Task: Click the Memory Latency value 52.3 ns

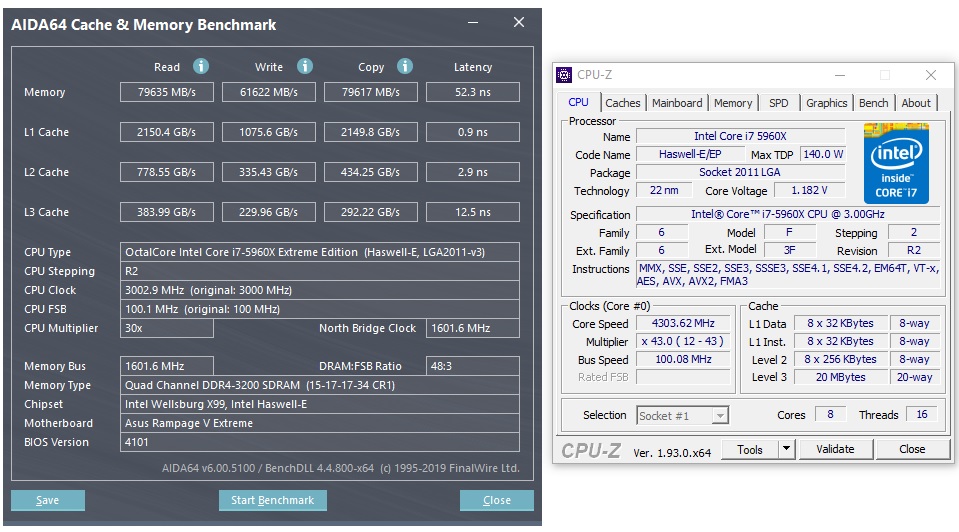Action: 473,92
